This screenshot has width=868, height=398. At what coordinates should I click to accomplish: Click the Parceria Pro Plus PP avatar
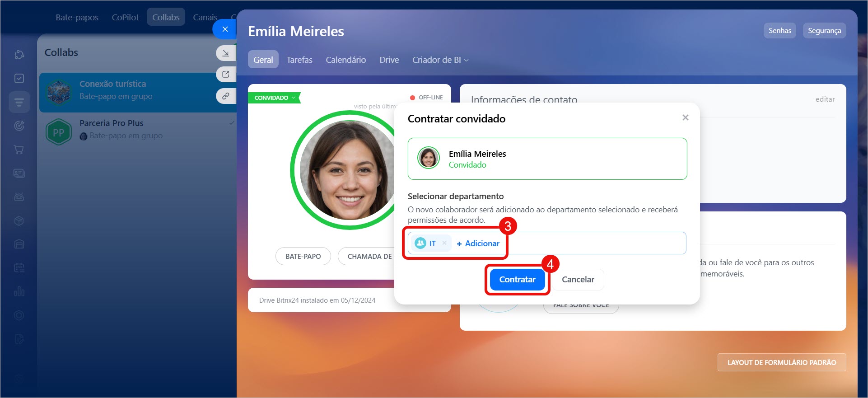(x=59, y=132)
